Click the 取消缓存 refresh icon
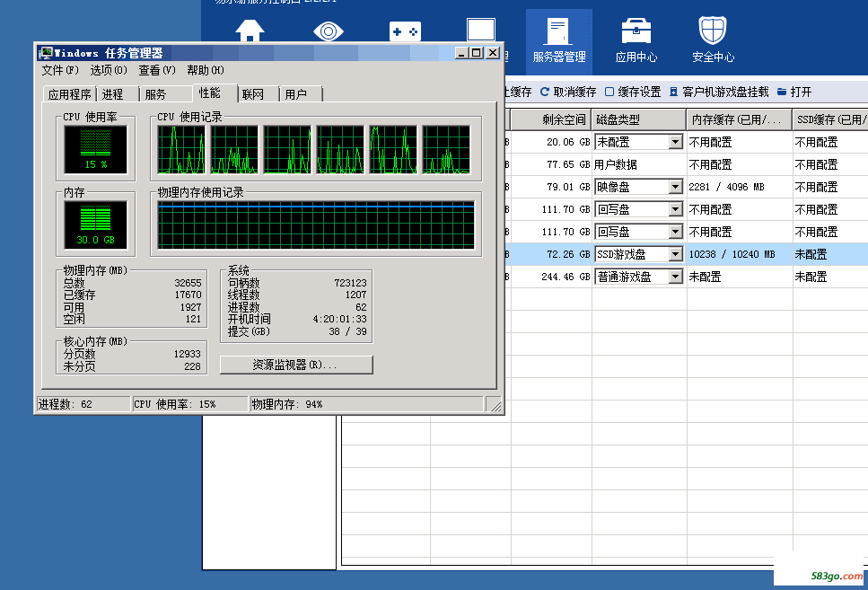Image resolution: width=868 pixels, height=590 pixels. point(545,92)
